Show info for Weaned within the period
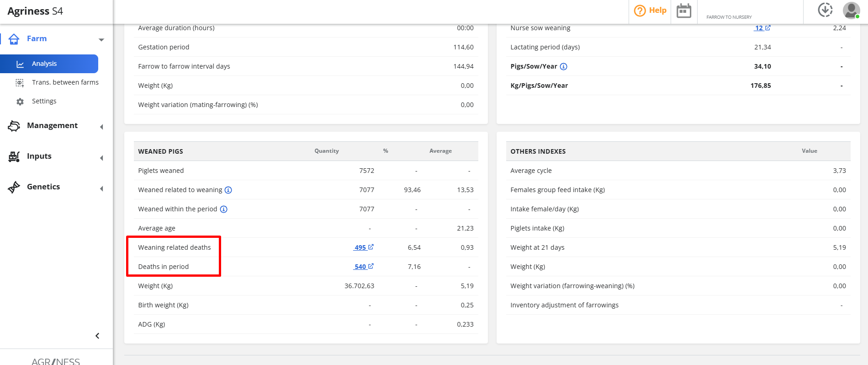Screen dimensions: 868x365 (x=224, y=209)
